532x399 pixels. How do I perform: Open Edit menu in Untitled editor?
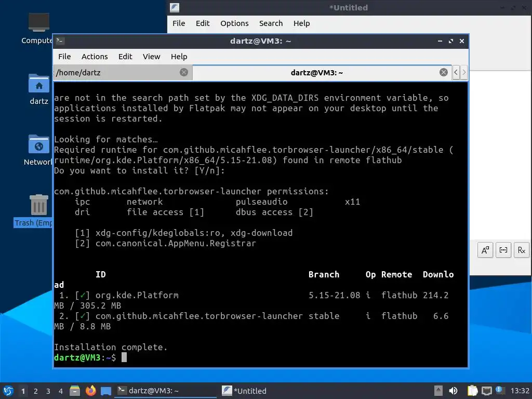pyautogui.click(x=203, y=23)
